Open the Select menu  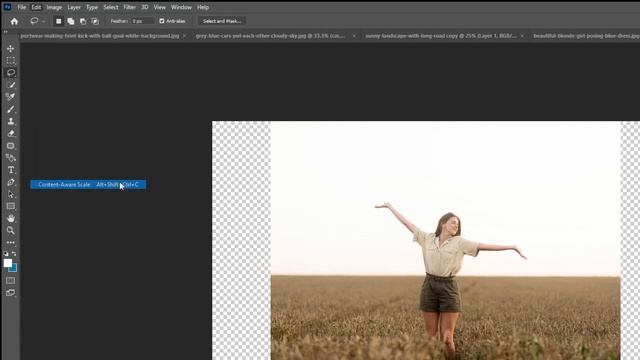pos(111,7)
